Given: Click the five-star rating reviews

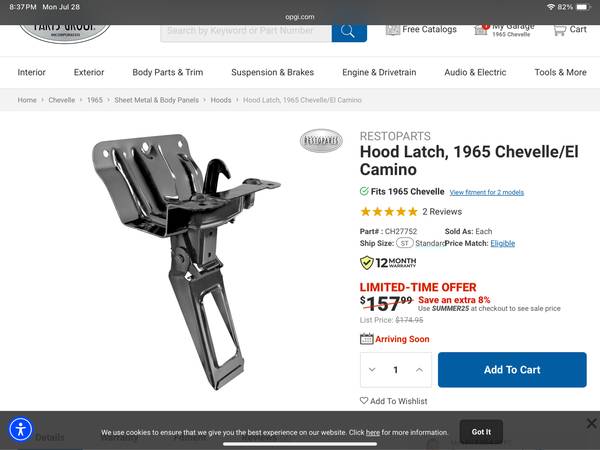Looking at the screenshot, I should (389, 212).
